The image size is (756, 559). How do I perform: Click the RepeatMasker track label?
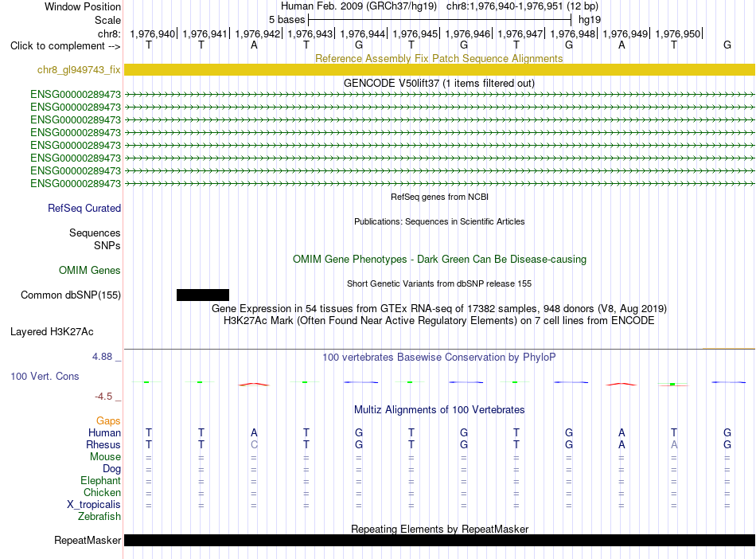(x=88, y=540)
